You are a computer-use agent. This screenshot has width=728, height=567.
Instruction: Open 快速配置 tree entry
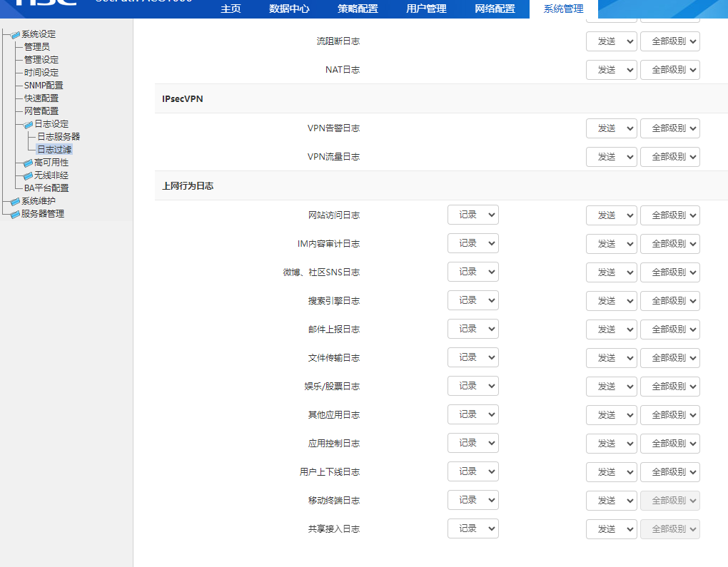pyautogui.click(x=41, y=98)
